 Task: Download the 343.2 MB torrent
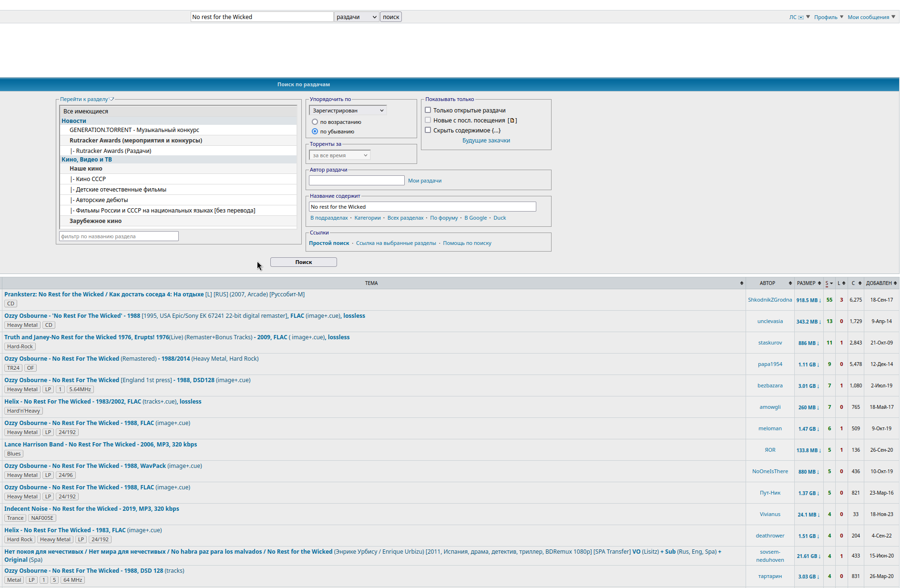(x=809, y=322)
